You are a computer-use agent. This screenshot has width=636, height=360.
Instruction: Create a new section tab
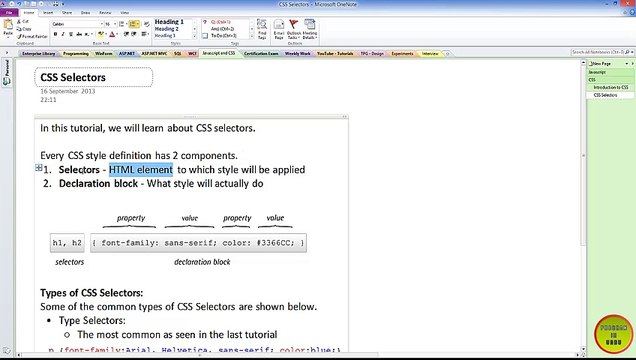point(447,54)
